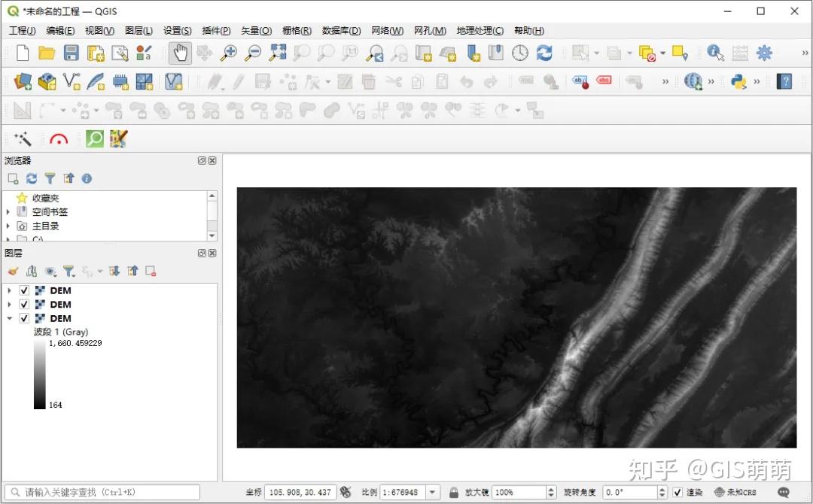Open the 栅格 (Raster) menu
The width and height of the screenshot is (813, 504).
tap(297, 31)
